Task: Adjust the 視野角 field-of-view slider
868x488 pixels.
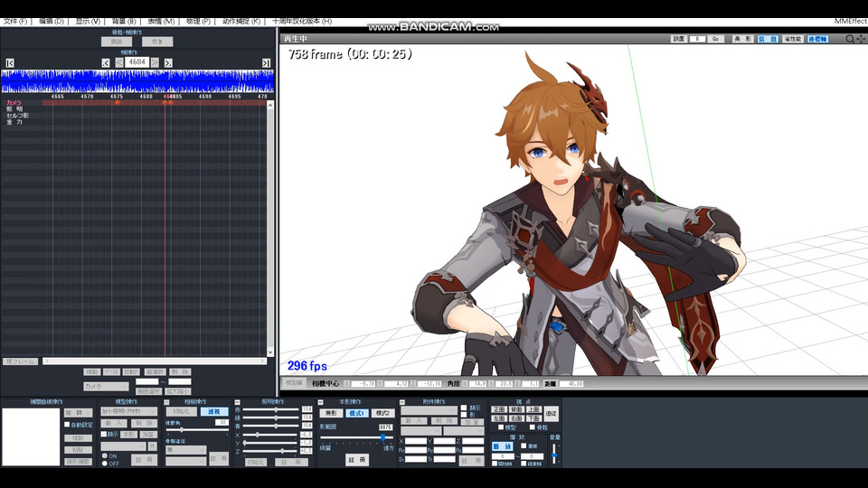Action: pyautogui.click(x=197, y=430)
